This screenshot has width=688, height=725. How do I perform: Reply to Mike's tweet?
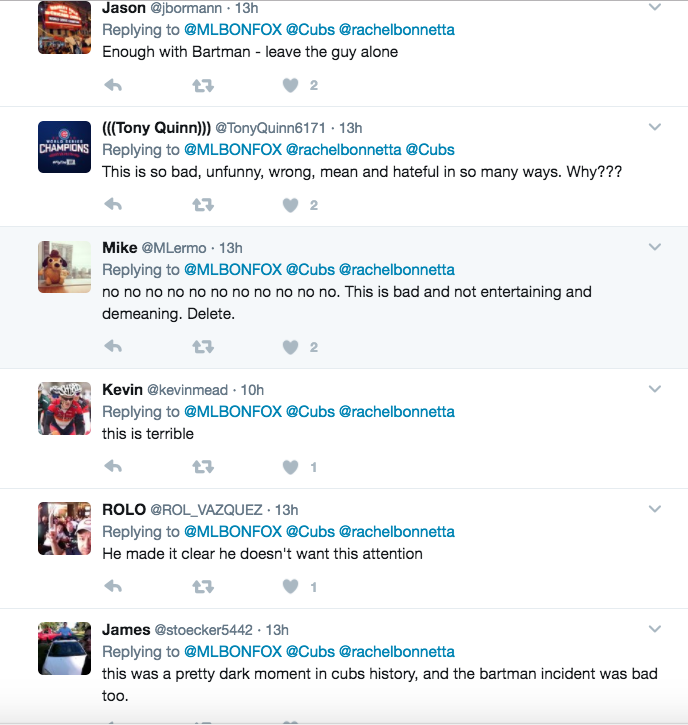point(113,348)
